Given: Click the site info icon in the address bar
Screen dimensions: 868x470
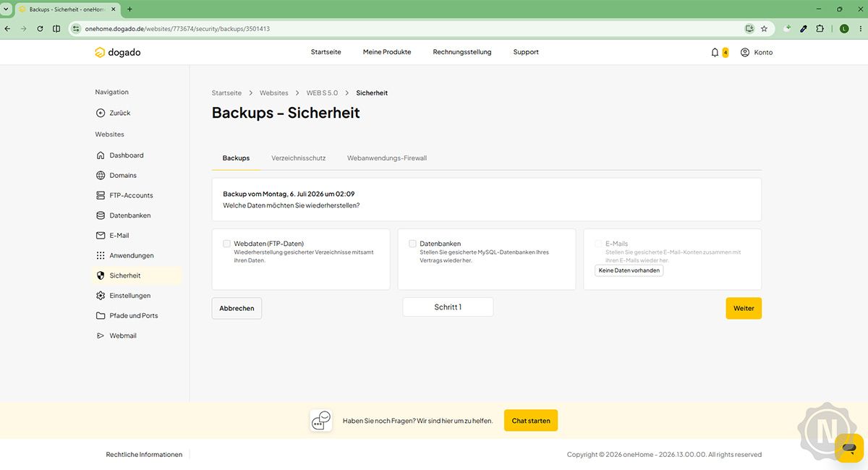Looking at the screenshot, I should point(75,28).
